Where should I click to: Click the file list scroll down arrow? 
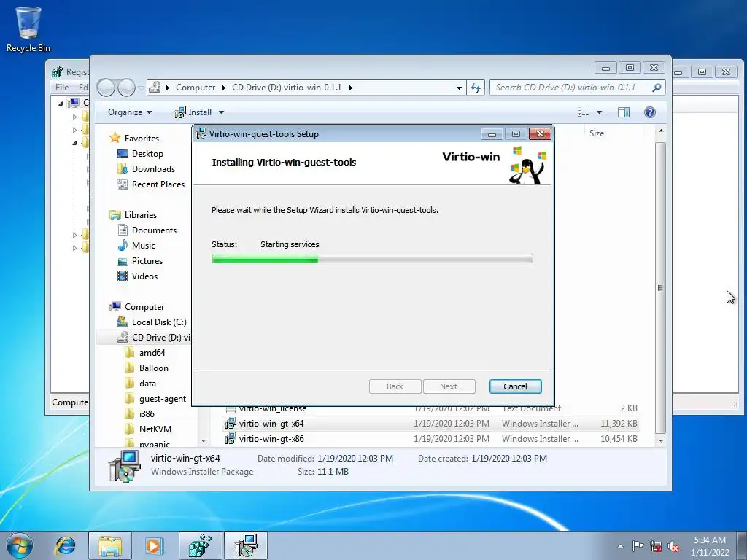coord(660,441)
